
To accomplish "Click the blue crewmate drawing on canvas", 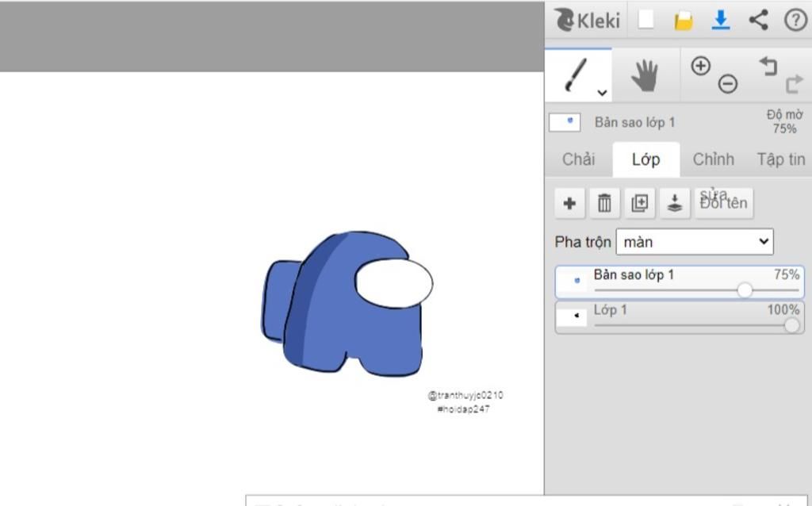I will click(x=346, y=304).
